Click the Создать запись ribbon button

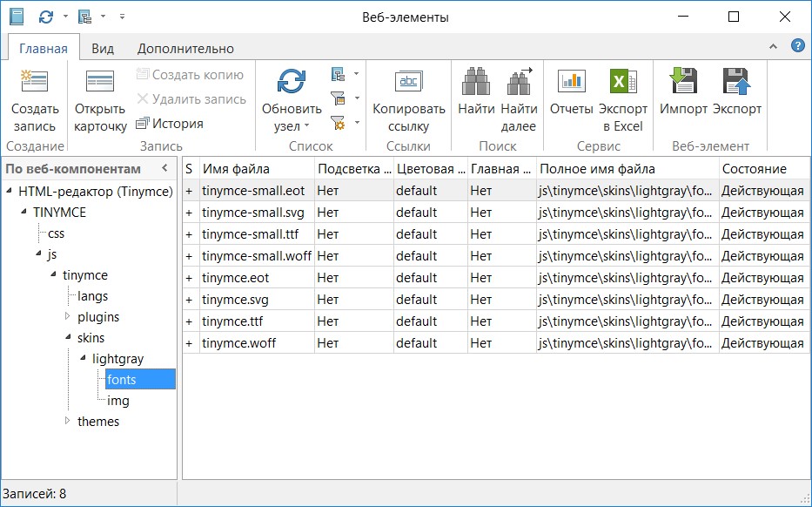click(35, 100)
